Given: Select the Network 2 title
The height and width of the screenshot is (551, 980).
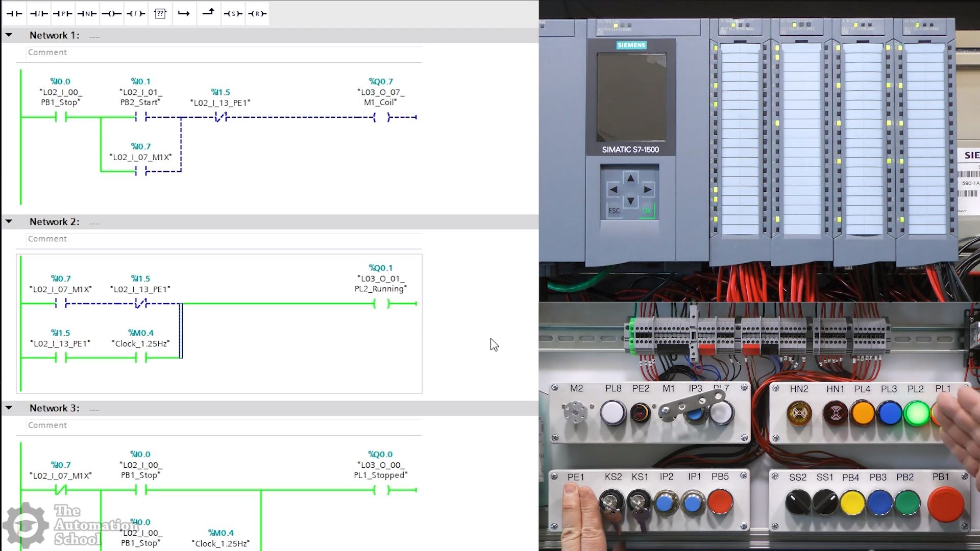Looking at the screenshot, I should point(54,221).
